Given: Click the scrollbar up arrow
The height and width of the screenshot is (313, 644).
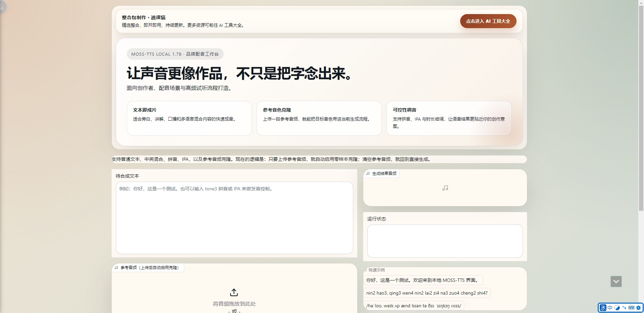Looking at the screenshot, I should pyautogui.click(x=641, y=3).
